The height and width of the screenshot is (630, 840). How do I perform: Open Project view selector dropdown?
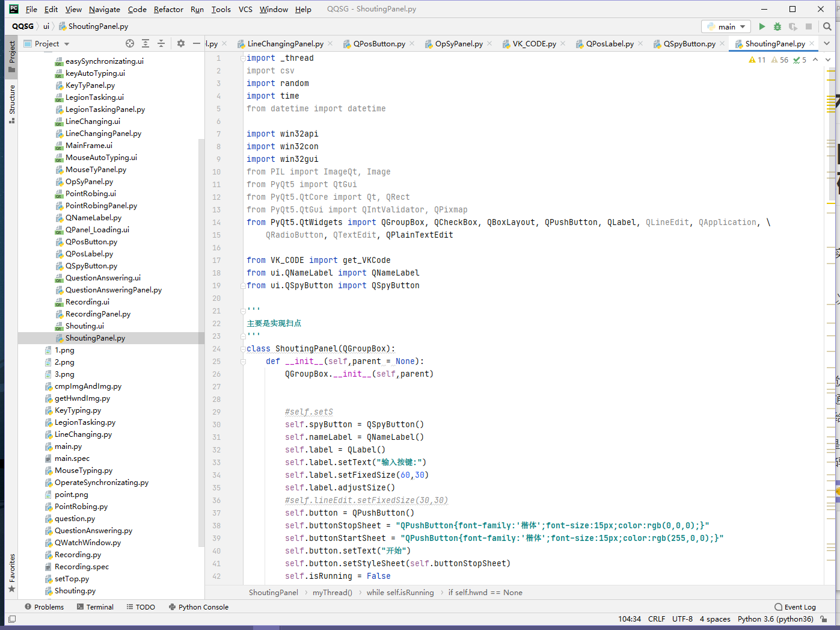point(67,44)
